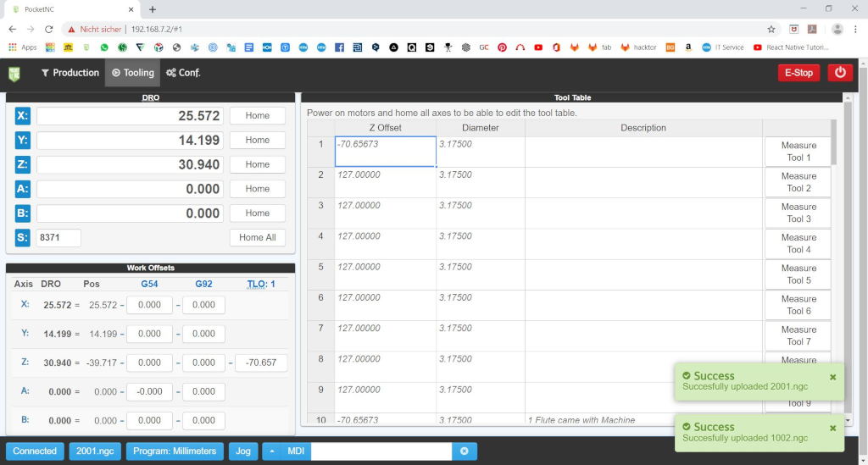
Task: Home the Z axis
Action: (x=258, y=164)
